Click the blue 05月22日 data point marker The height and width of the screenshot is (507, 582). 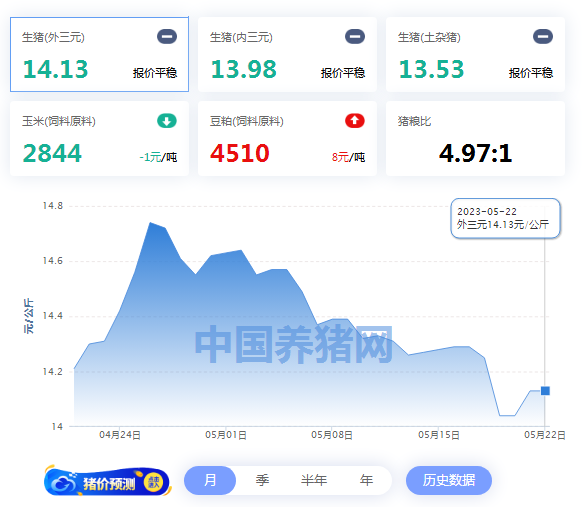coord(545,390)
